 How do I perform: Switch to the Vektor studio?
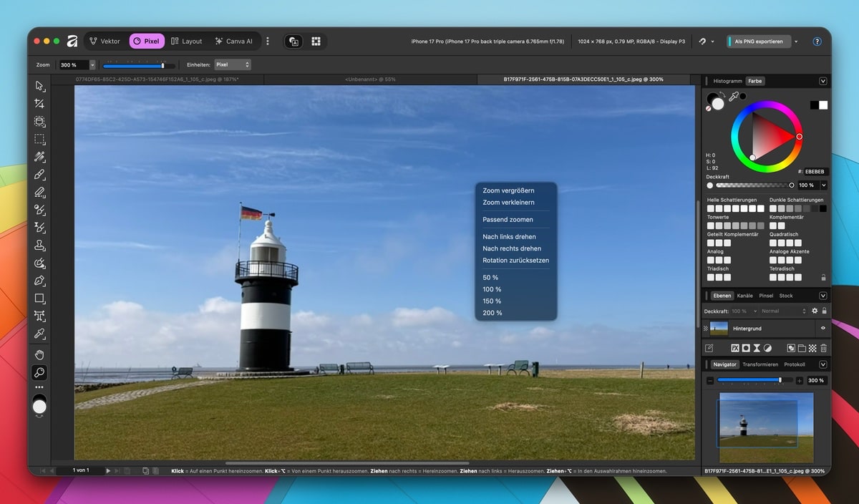(x=105, y=42)
